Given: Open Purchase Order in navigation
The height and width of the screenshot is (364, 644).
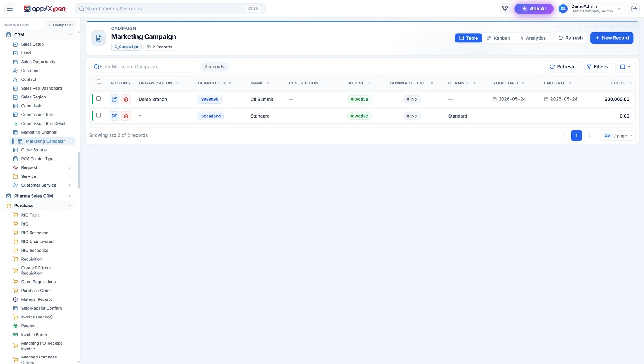Looking at the screenshot, I should point(36,291).
